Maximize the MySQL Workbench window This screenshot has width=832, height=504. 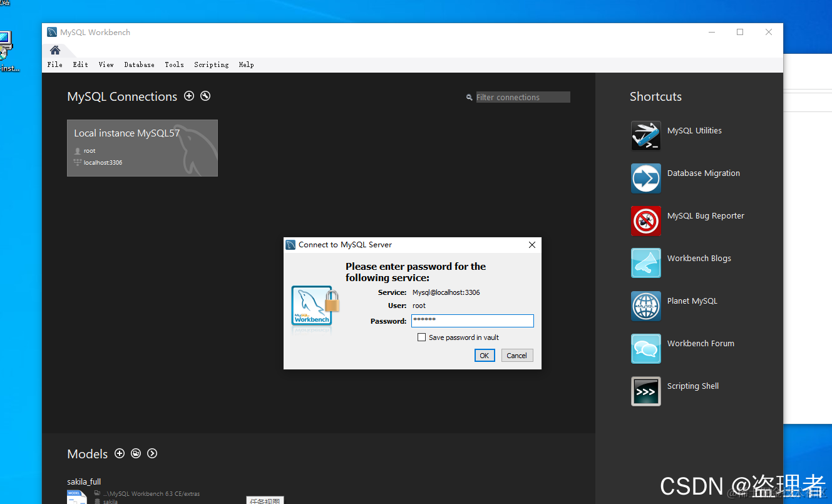point(740,33)
